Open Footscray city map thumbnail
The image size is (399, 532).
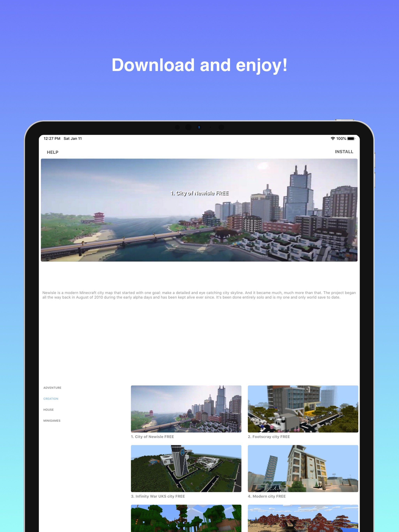coord(303,409)
